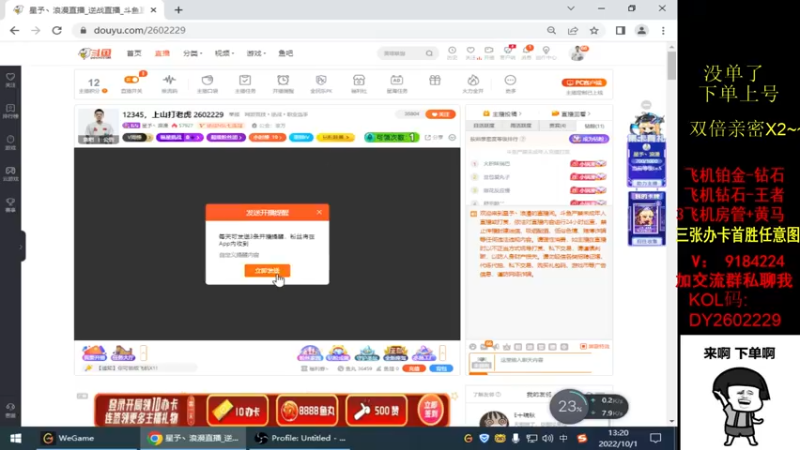The width and height of the screenshot is (800, 450).
Task: Open the user avatar in header
Action: pos(578,53)
